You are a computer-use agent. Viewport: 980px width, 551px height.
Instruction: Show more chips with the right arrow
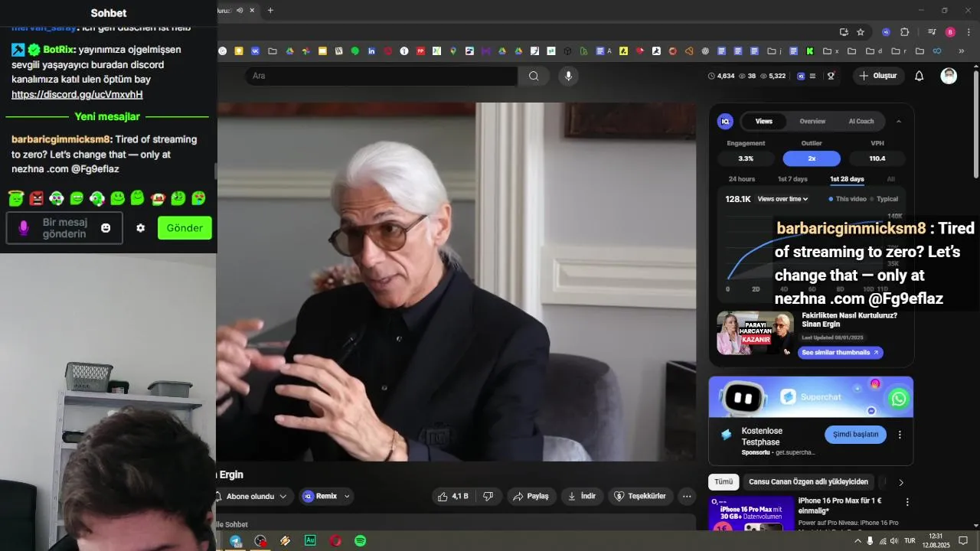coord(901,483)
